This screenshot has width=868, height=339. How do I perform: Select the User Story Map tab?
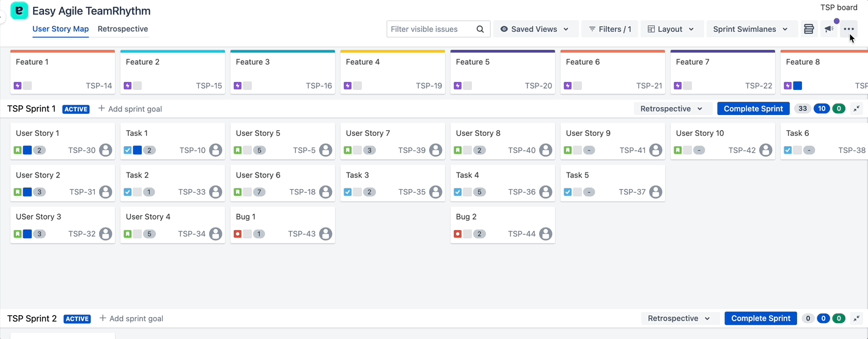tap(61, 29)
